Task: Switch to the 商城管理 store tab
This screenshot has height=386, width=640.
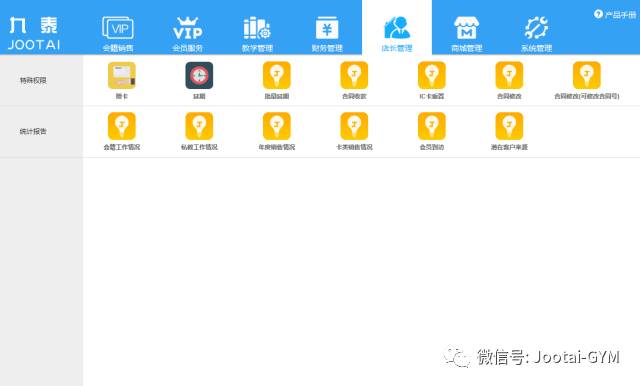Action: tap(467, 33)
